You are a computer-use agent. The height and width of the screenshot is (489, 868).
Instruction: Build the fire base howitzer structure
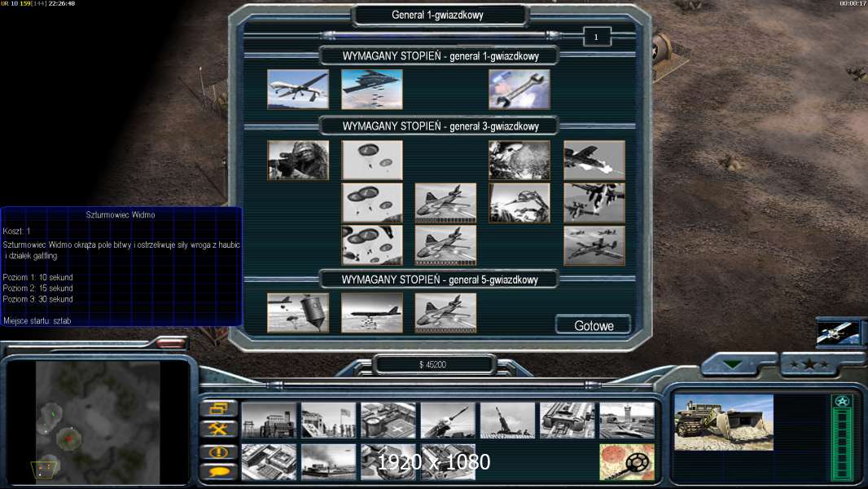pyautogui.click(x=507, y=421)
